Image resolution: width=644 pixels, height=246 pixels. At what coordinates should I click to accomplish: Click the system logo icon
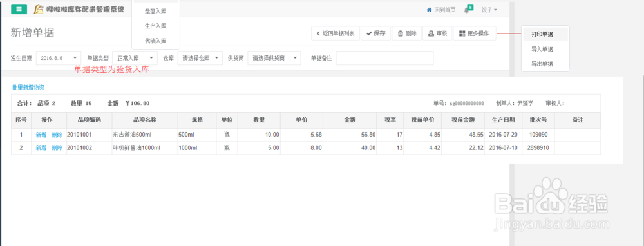tap(38, 9)
